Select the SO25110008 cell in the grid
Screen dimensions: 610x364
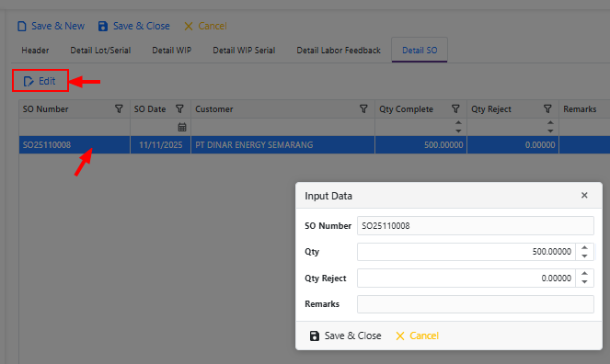[75, 145]
